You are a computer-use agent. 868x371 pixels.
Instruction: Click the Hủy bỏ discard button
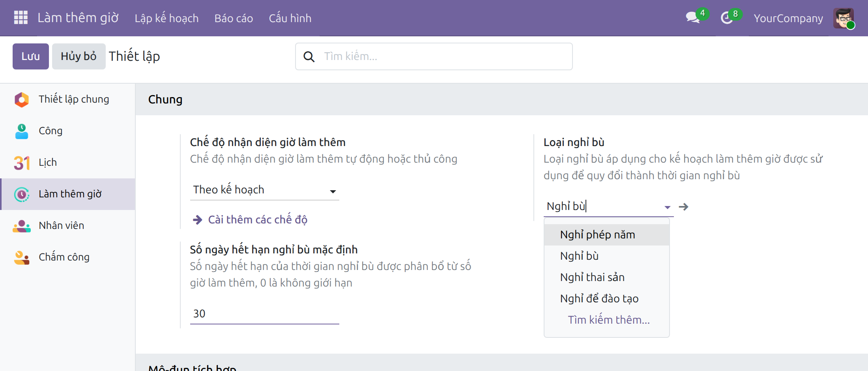79,56
